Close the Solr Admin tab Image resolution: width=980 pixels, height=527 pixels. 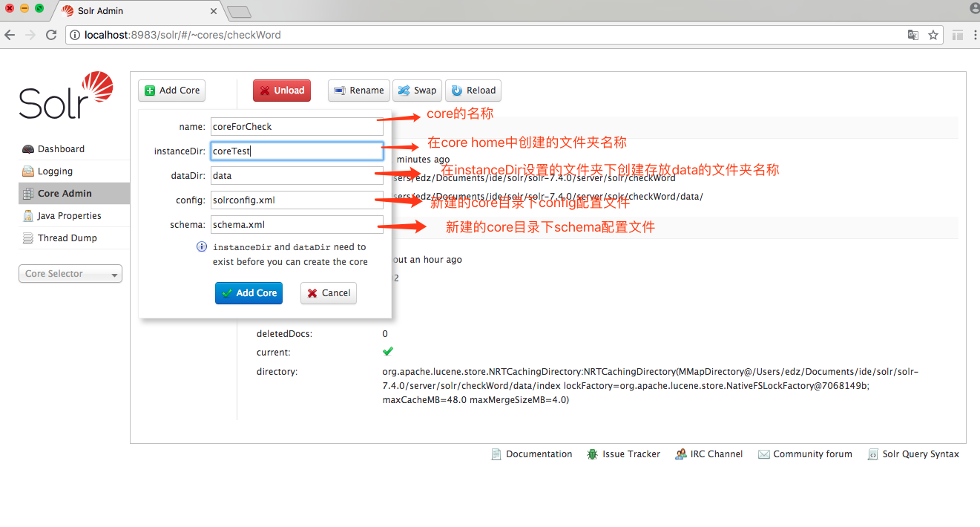point(214,11)
